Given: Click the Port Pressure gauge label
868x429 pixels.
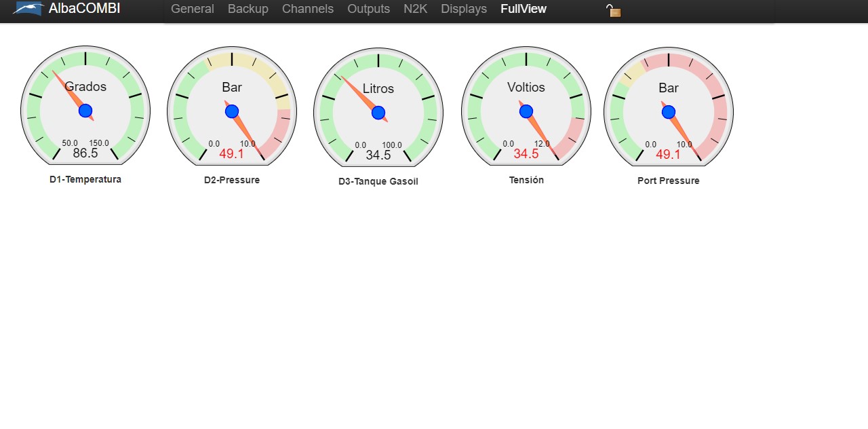Looking at the screenshot, I should coord(669,181).
